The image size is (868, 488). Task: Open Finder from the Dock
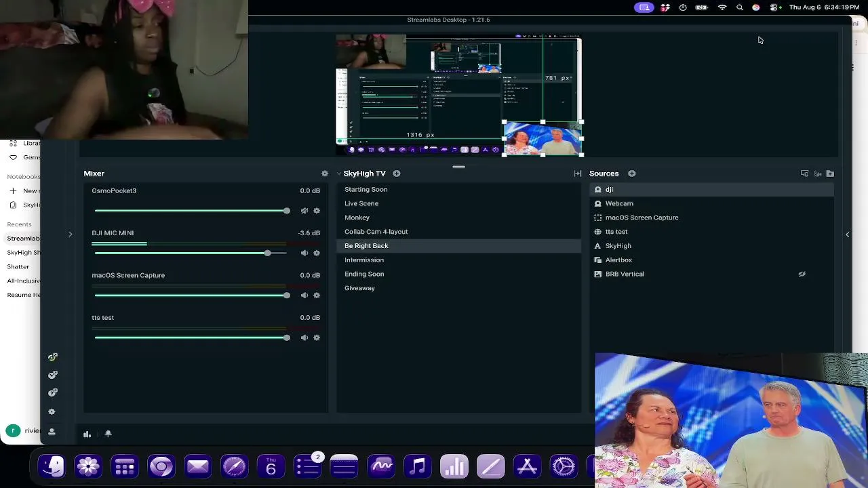52,467
